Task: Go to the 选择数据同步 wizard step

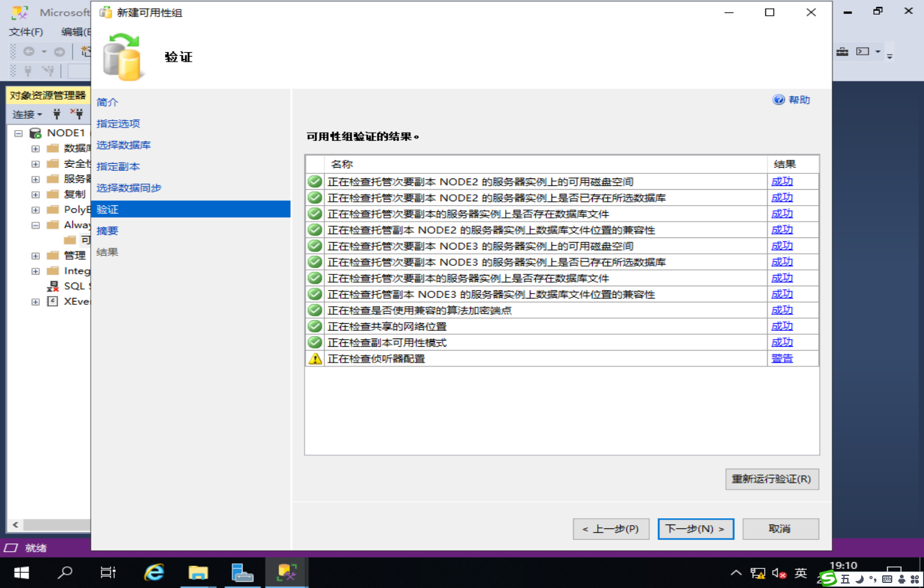Action: [x=129, y=188]
